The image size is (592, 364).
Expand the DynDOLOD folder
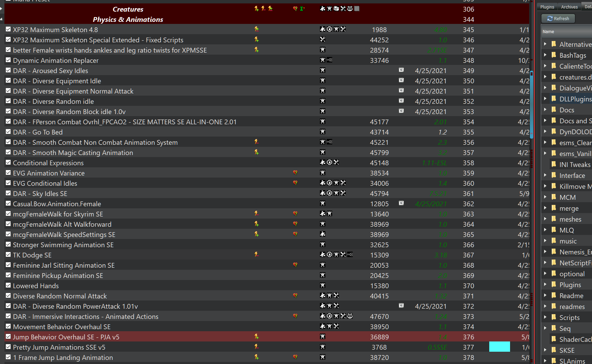tap(545, 131)
